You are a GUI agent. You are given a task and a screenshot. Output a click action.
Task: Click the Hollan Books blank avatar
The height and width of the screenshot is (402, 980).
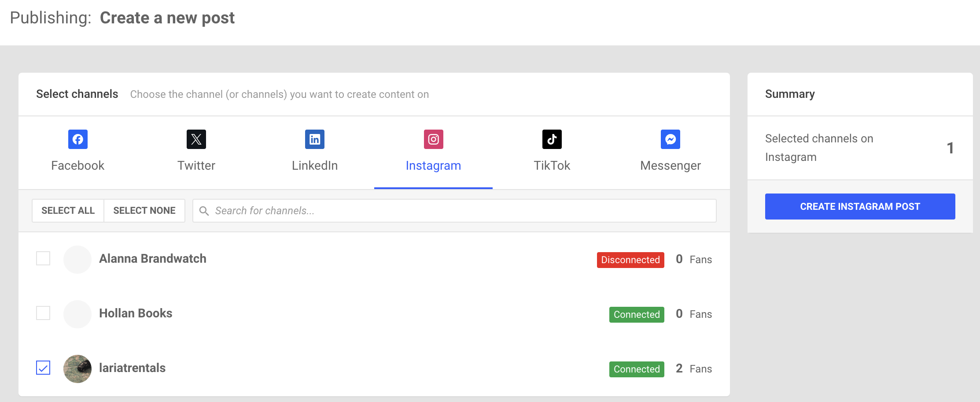coord(77,314)
